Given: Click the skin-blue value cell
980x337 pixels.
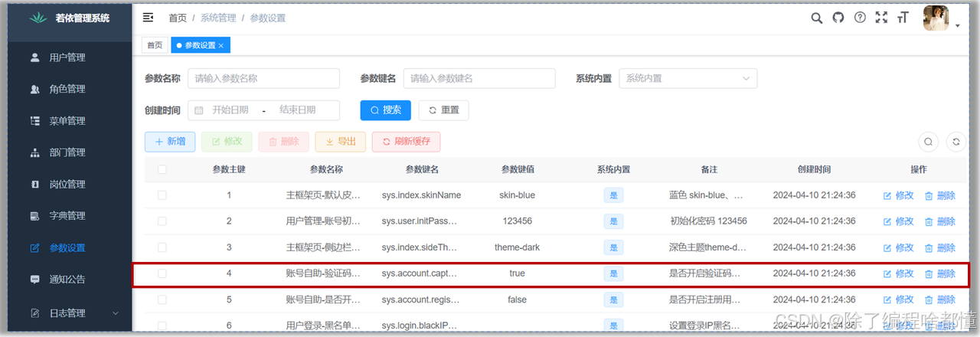Looking at the screenshot, I should pos(517,195).
